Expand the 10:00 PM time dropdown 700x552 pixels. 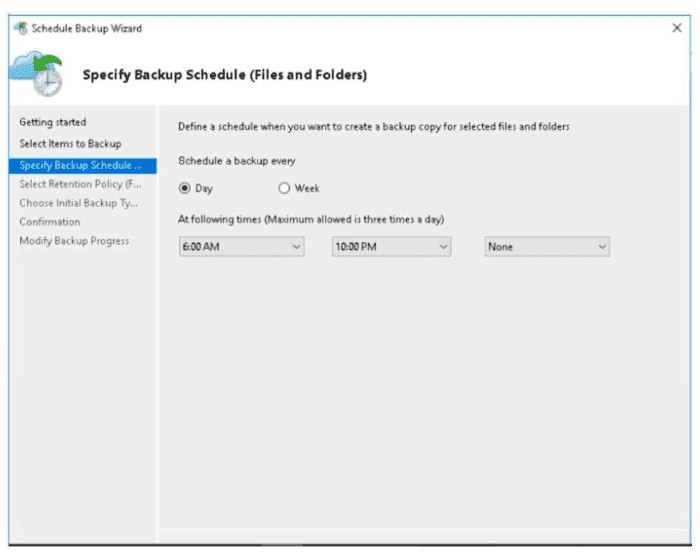(x=392, y=246)
